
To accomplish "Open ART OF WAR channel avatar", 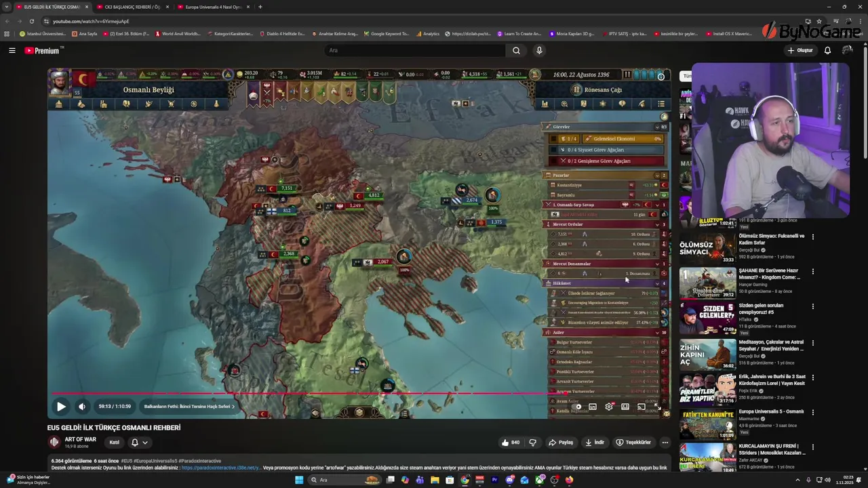I will click(54, 443).
